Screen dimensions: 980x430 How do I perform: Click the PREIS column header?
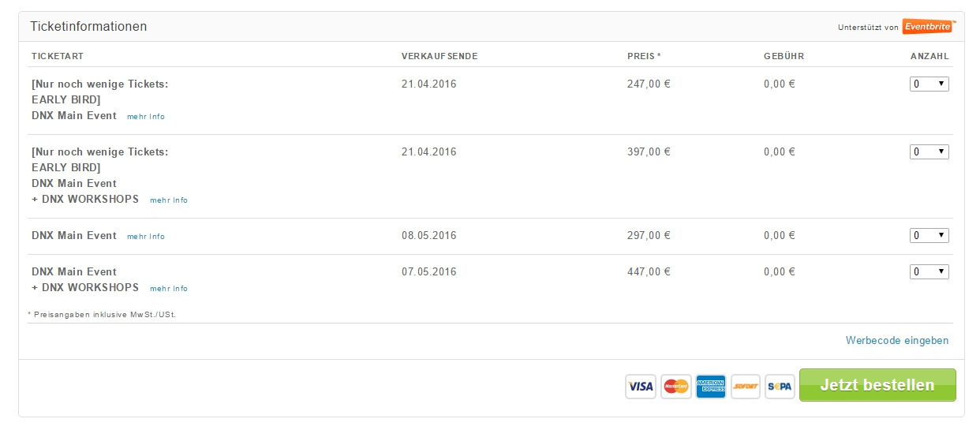pyautogui.click(x=644, y=57)
